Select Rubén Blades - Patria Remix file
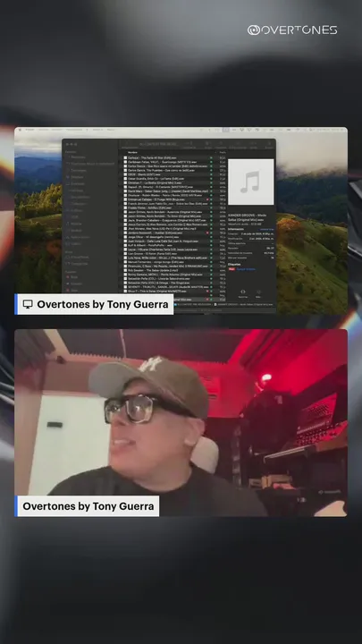The image size is (362, 644). (174, 195)
